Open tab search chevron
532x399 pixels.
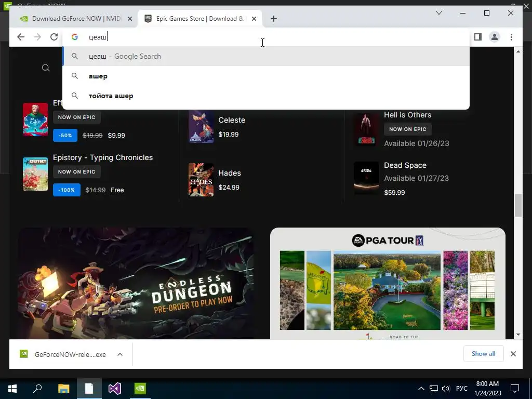438,13
